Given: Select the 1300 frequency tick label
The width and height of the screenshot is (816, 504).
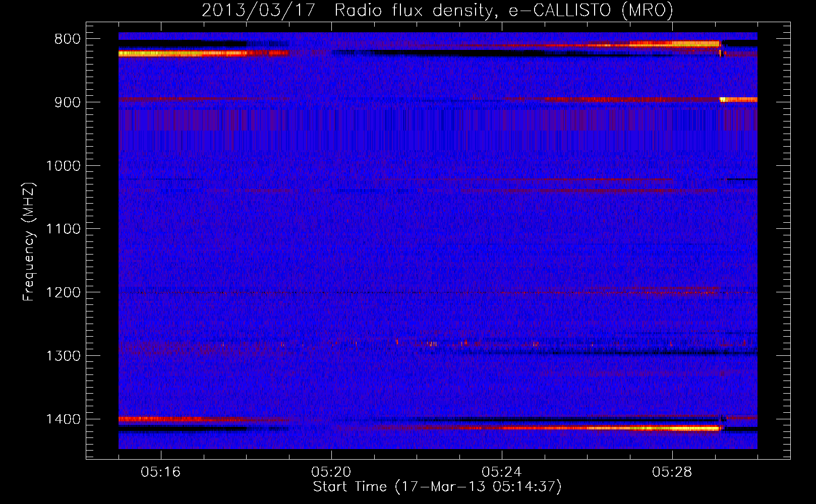Looking at the screenshot, I should tap(63, 356).
